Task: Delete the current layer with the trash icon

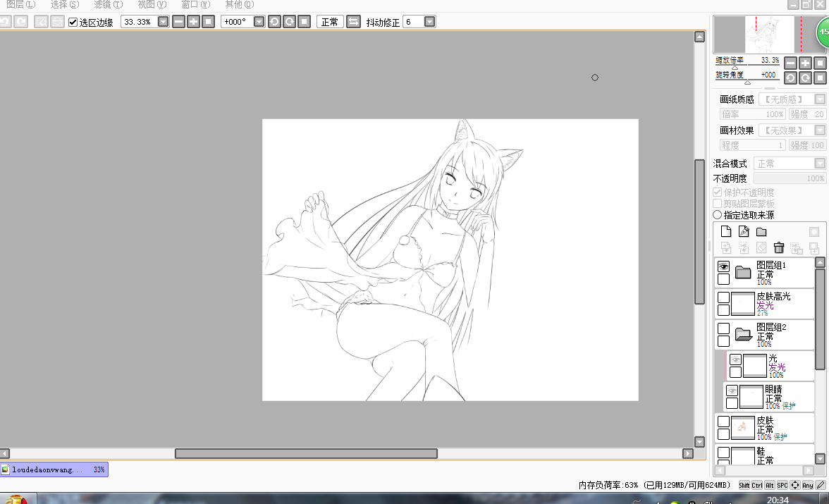Action: (x=779, y=247)
